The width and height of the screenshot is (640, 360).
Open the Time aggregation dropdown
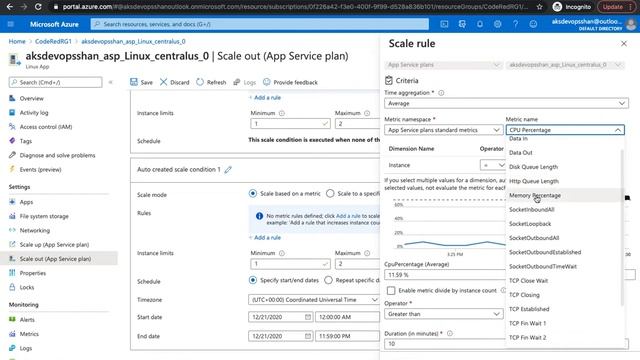[x=506, y=104]
